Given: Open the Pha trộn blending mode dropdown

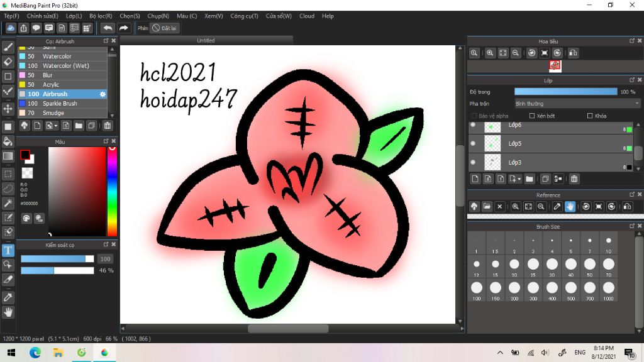Looking at the screenshot, I should point(577,104).
